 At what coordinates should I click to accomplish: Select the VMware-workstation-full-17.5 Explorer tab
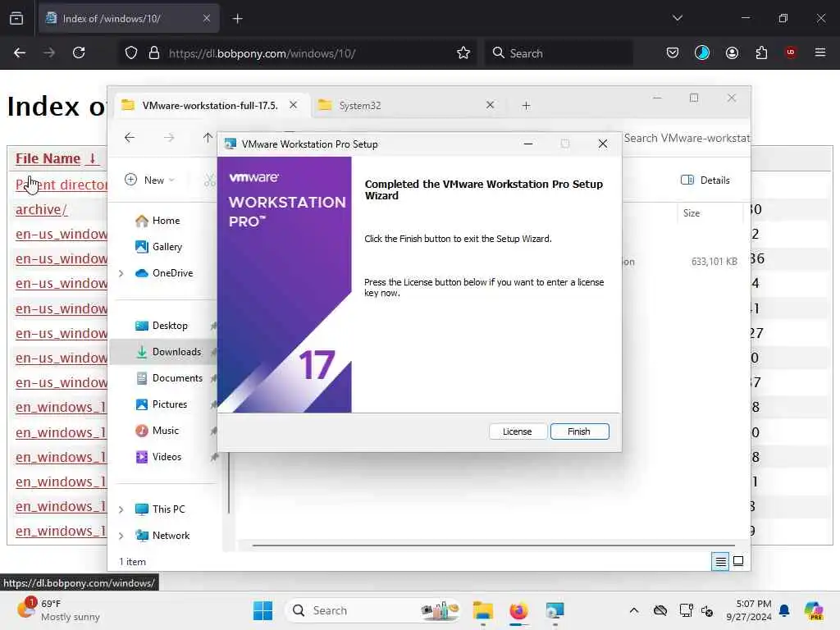click(209, 106)
